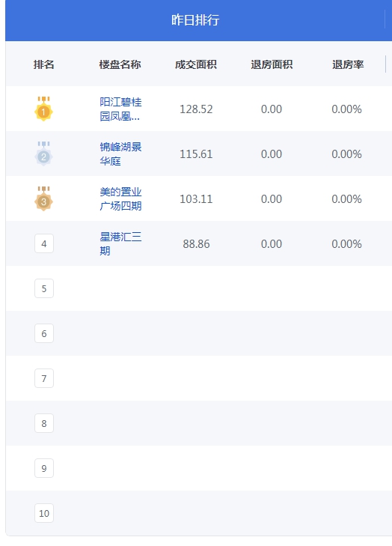This screenshot has height=546, width=392.
Task: Click the rank 9 number badge
Action: click(44, 468)
